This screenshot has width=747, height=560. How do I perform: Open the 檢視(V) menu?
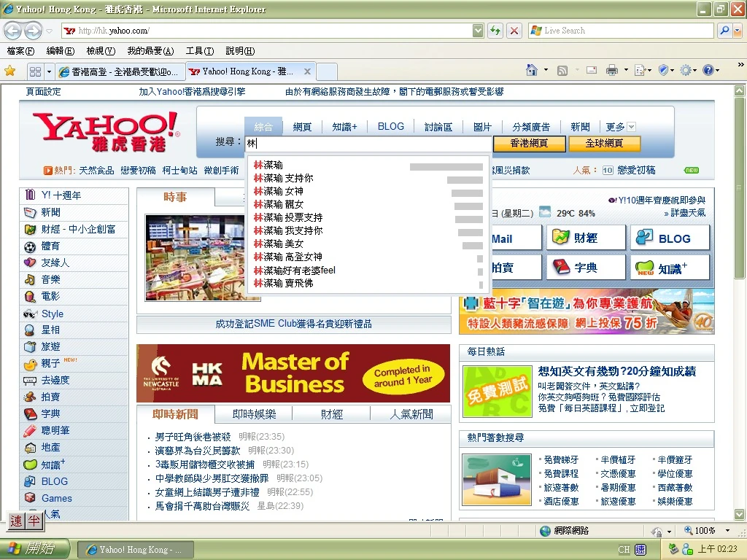101,51
